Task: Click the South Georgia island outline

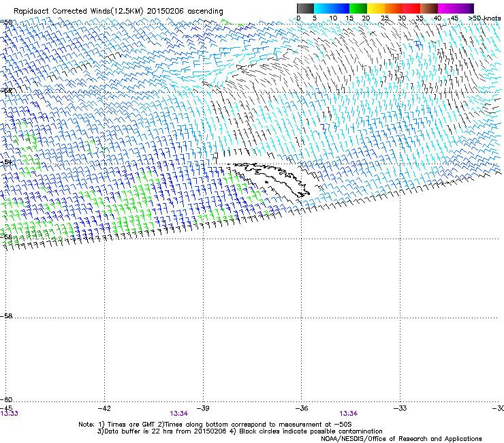Action: point(270,179)
